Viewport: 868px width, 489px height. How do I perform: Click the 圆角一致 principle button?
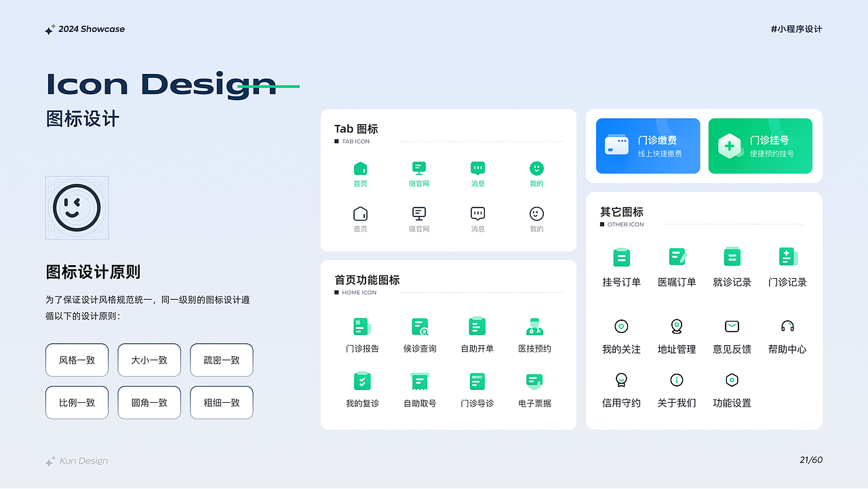click(x=149, y=402)
